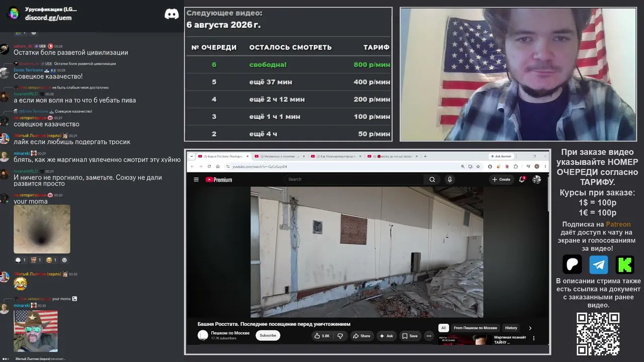Open YouTube notifications bell
Screen dimensions: 644x362
click(522, 179)
